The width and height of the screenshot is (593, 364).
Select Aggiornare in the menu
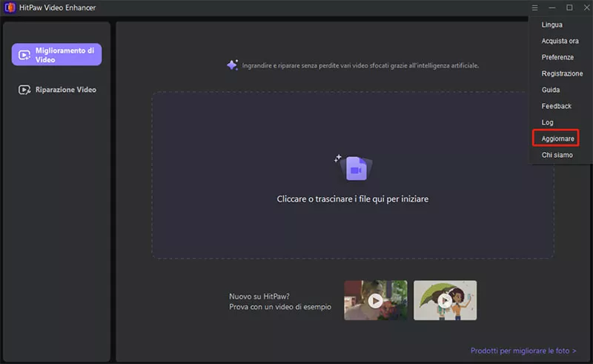[557, 139]
